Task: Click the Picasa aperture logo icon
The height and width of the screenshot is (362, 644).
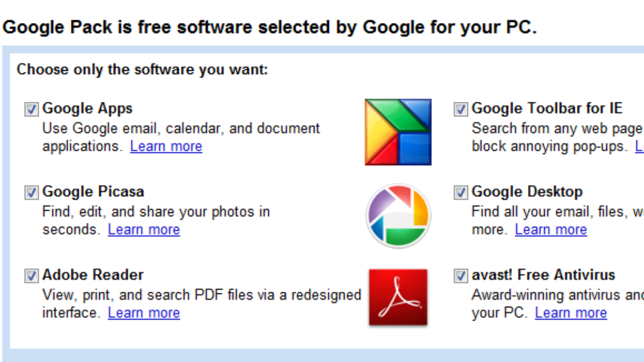Action: pos(398,215)
